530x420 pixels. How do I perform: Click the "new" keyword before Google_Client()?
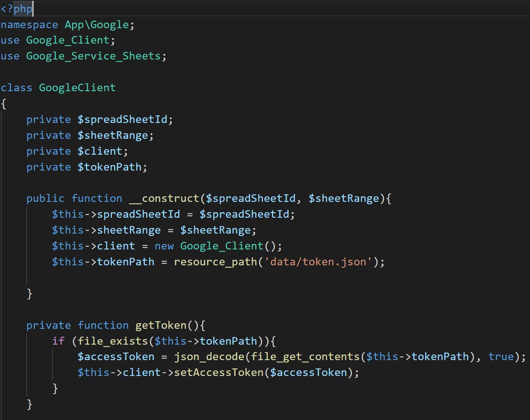click(164, 246)
